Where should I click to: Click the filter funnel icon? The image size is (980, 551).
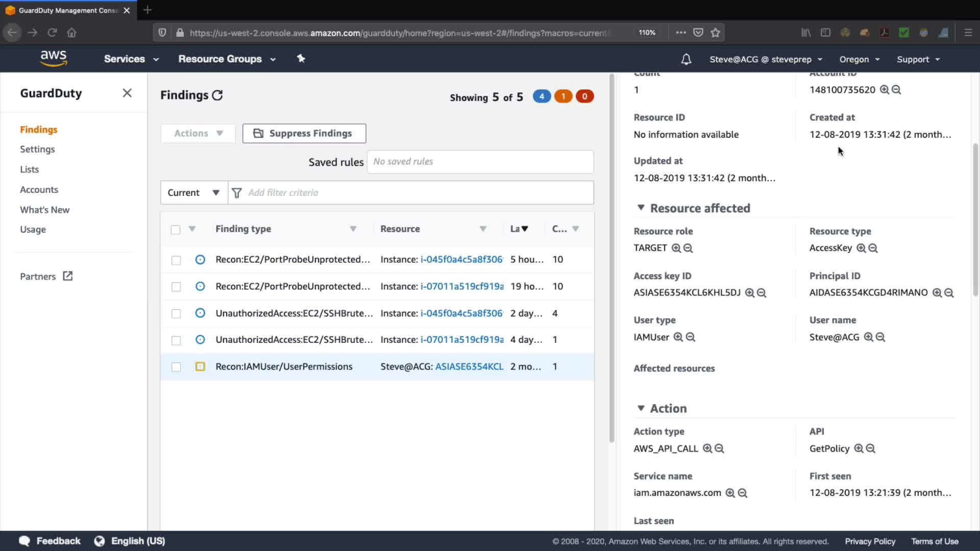pos(237,193)
